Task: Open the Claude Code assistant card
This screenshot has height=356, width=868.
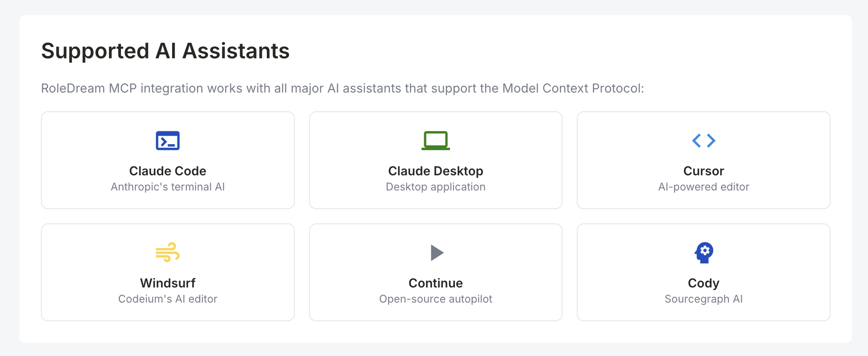Action: click(168, 160)
